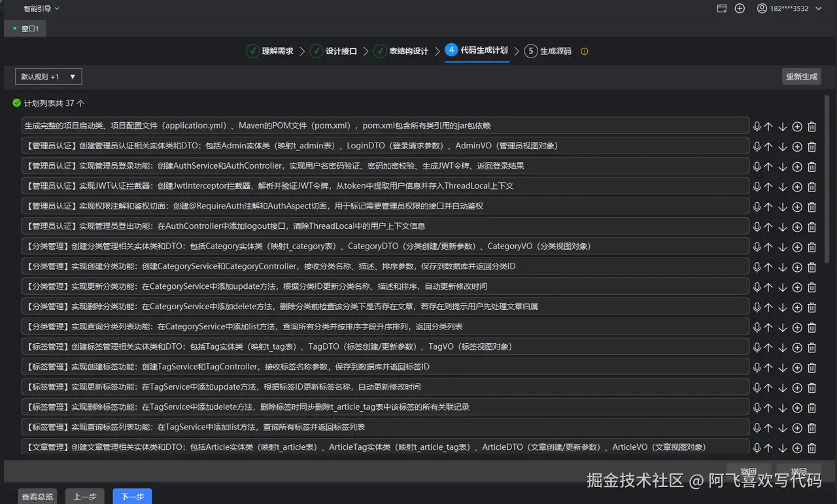Image resolution: width=837 pixels, height=504 pixels.
Task: Click the 重新生成 button
Action: [x=801, y=76]
